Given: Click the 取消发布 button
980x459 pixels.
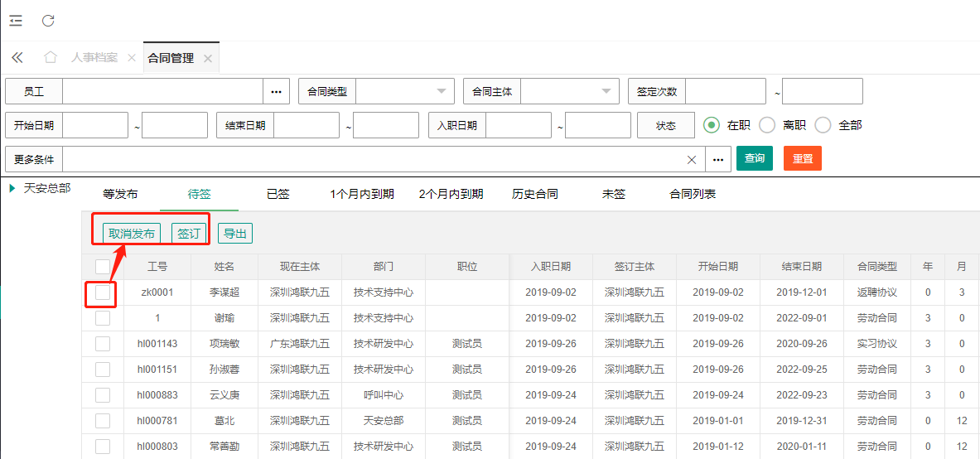Looking at the screenshot, I should pyautogui.click(x=132, y=234).
